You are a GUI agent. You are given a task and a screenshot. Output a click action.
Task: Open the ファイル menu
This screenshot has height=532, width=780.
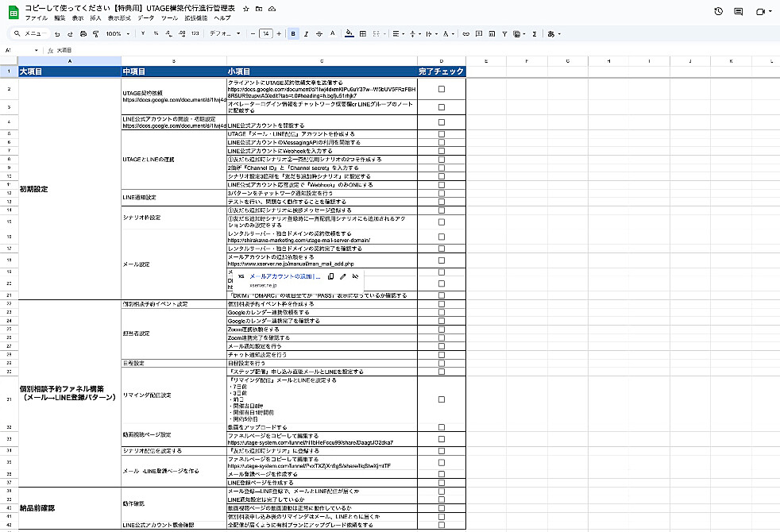point(37,18)
